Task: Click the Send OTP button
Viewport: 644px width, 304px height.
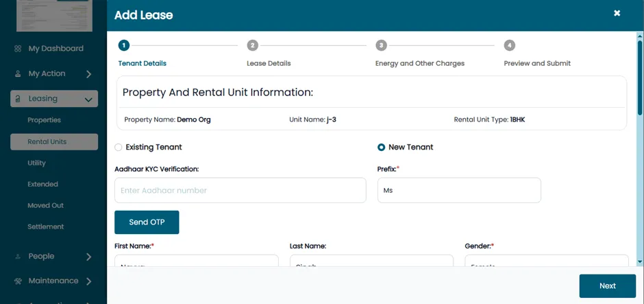Action: [x=147, y=222]
